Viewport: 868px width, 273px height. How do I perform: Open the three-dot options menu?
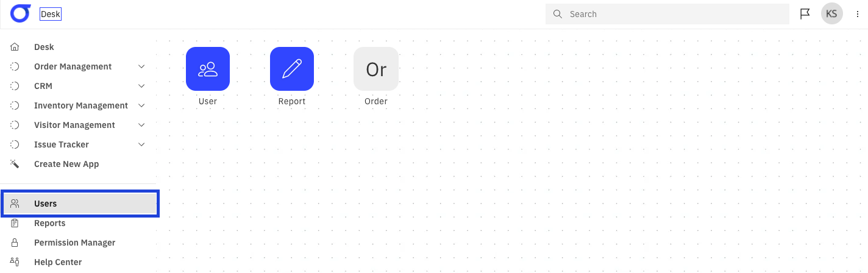858,14
